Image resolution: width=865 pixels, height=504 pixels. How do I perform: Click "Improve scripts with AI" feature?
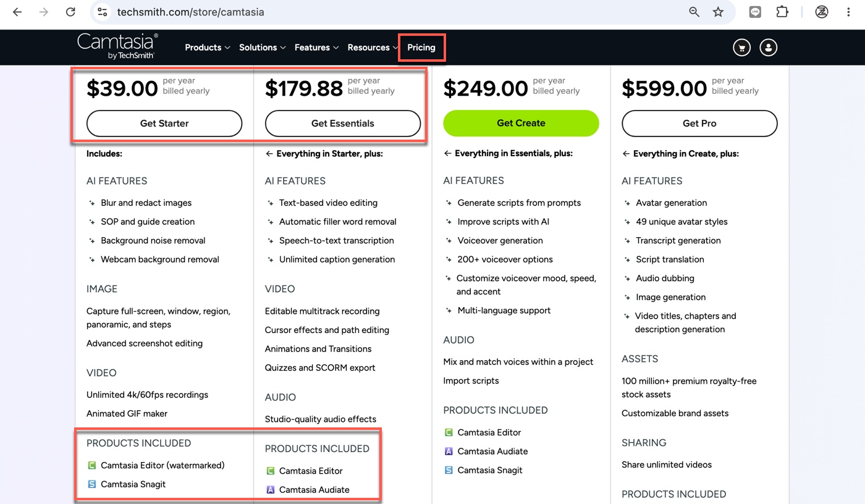504,222
